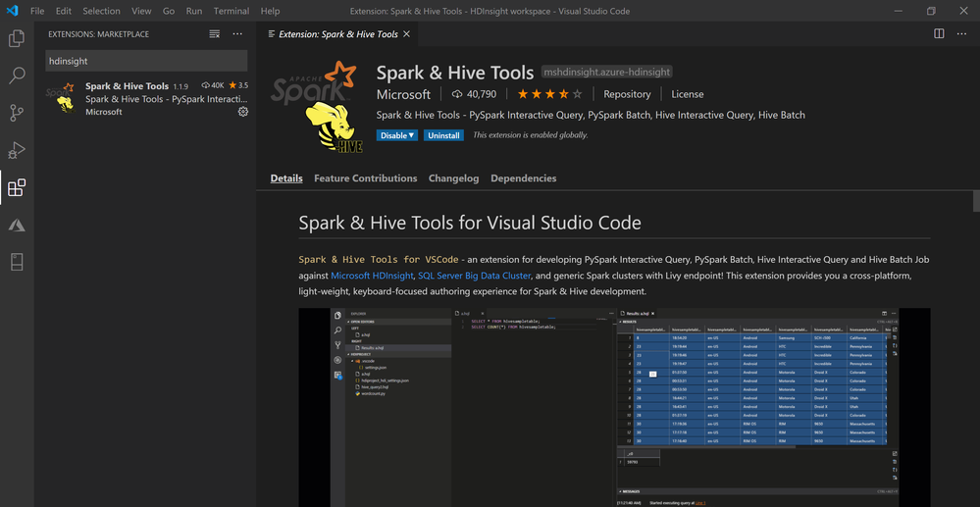The width and height of the screenshot is (980, 507).
Task: Open the Repository link
Action: point(627,94)
